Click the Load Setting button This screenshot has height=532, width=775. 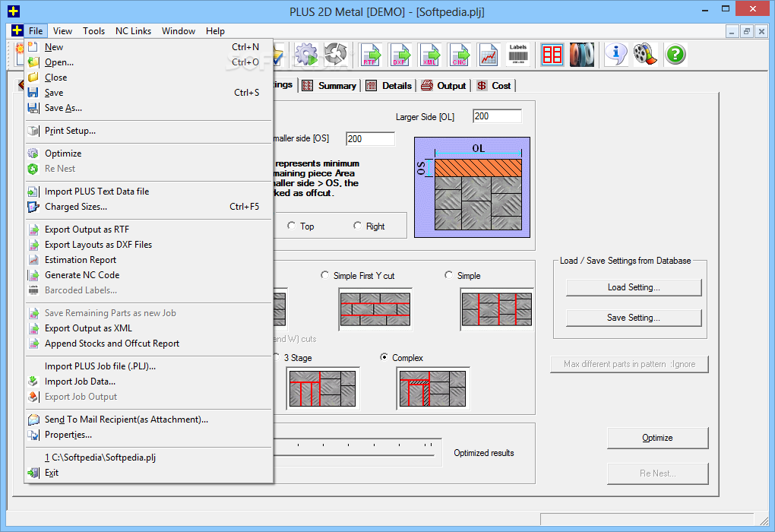tap(634, 287)
